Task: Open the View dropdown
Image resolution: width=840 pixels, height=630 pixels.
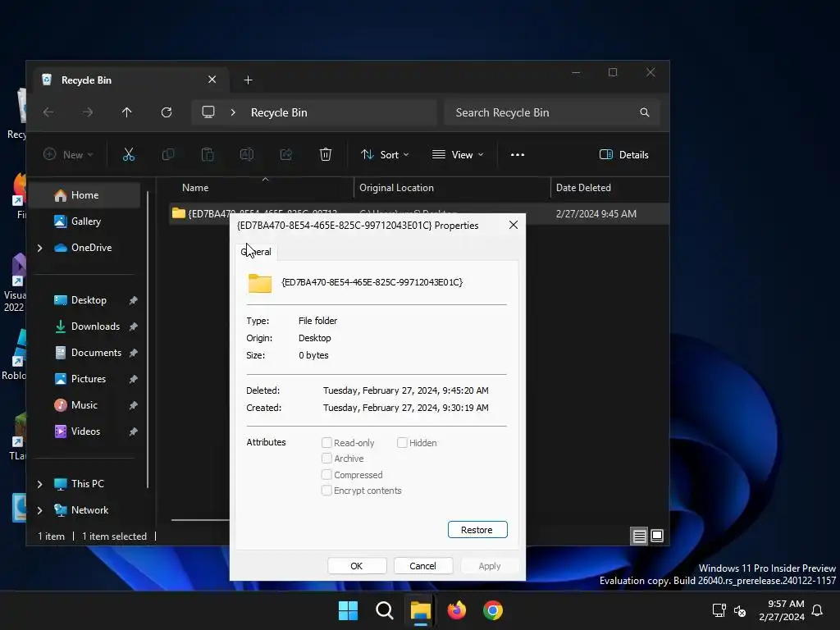Action: [458, 155]
